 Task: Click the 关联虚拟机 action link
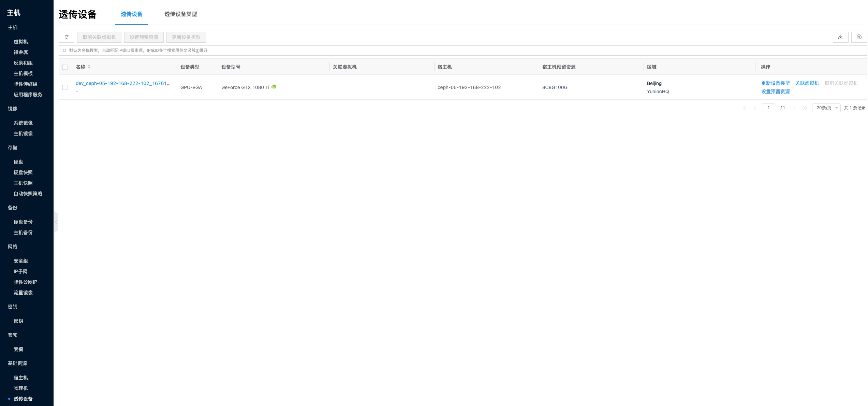coord(807,83)
